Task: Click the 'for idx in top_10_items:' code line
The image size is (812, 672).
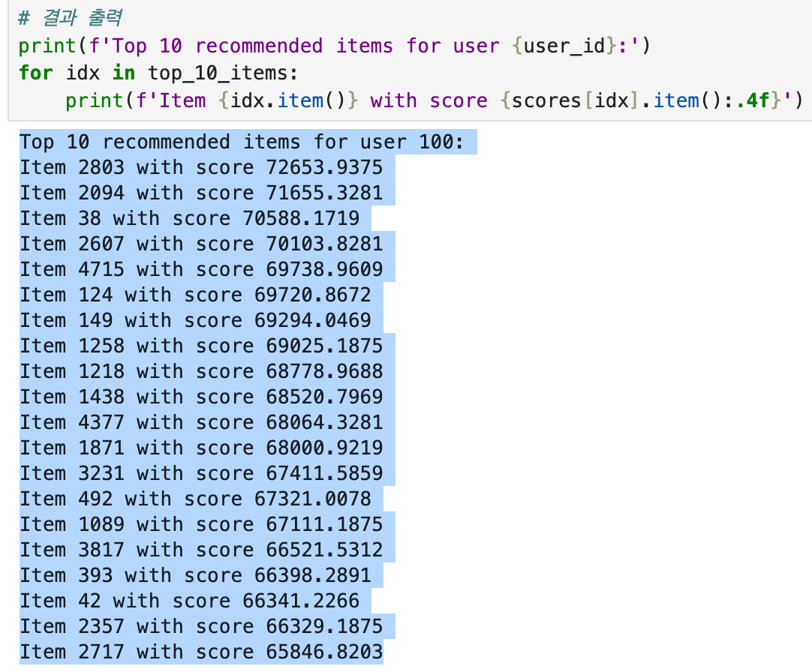Action: coord(158,73)
